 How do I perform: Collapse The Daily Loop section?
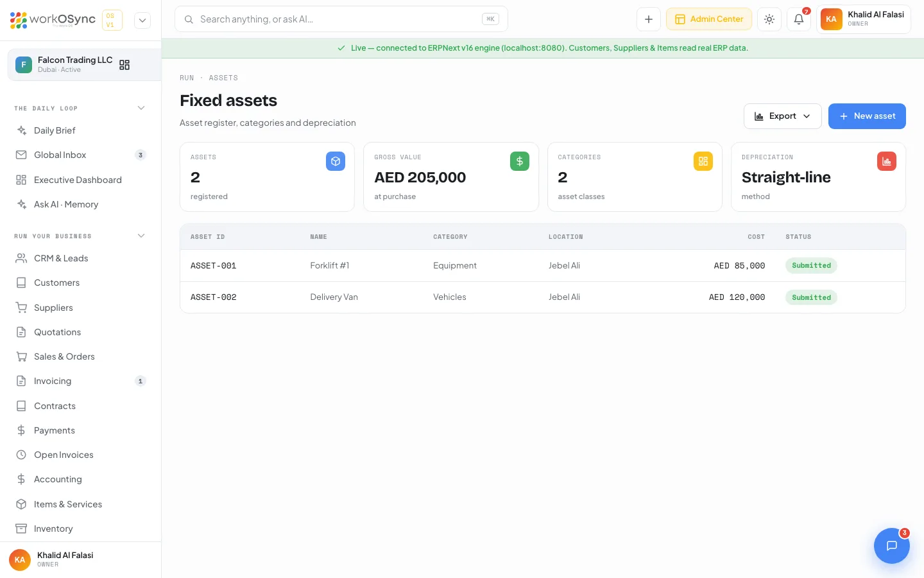[141, 108]
